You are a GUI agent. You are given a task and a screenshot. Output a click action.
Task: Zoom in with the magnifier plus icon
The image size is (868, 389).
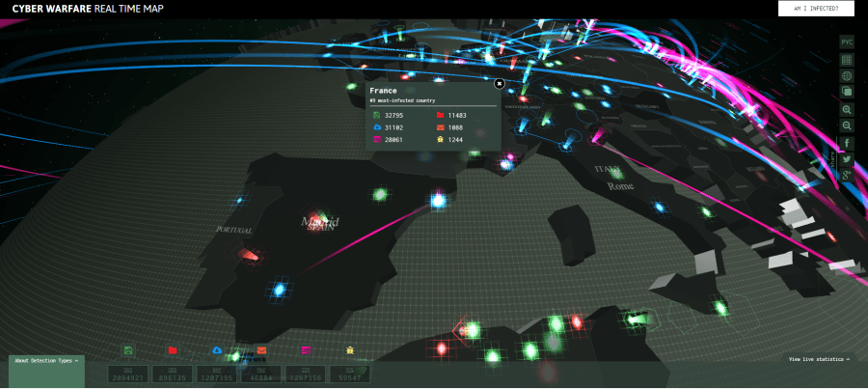click(x=847, y=110)
